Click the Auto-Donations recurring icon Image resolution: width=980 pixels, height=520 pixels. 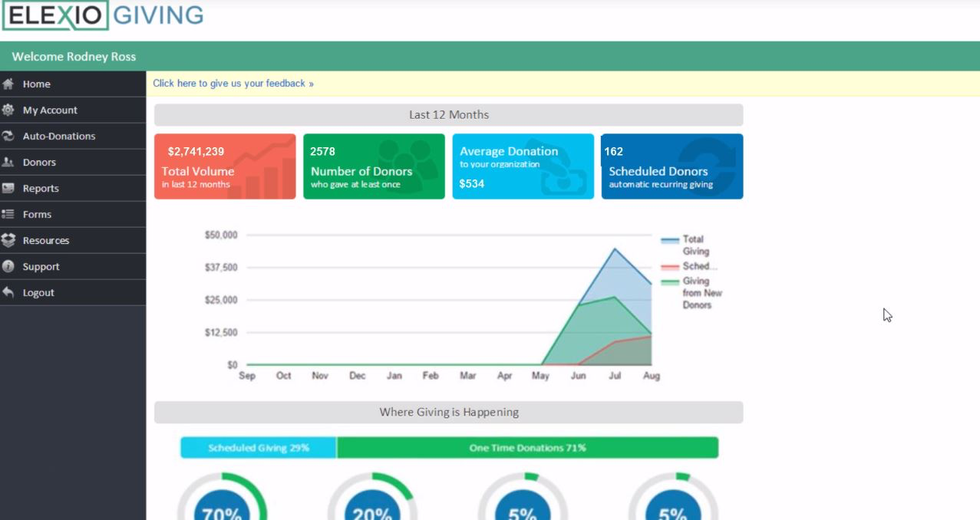click(x=8, y=136)
